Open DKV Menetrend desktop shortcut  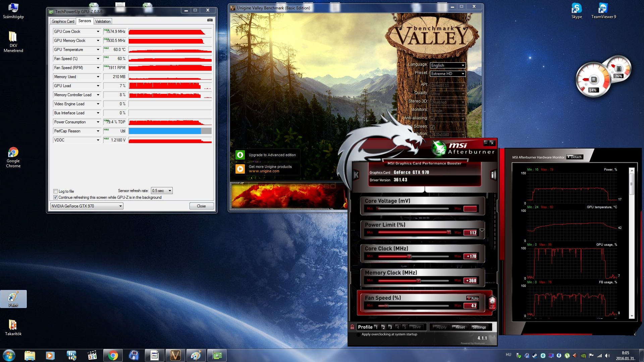[x=13, y=42]
